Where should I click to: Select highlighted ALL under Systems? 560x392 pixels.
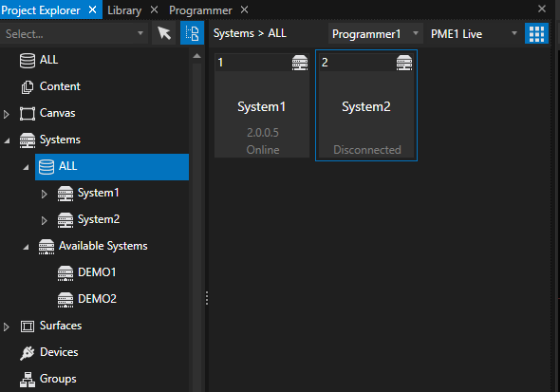112,167
